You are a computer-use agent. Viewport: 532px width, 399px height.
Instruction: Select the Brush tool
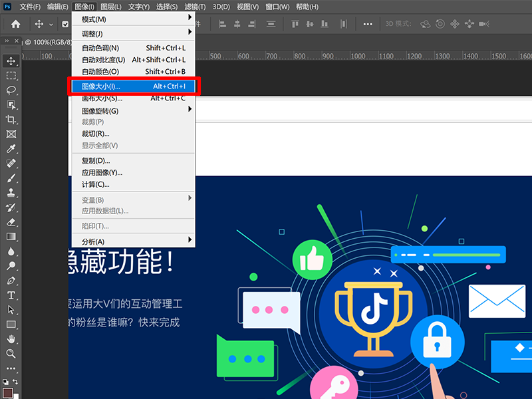11,178
